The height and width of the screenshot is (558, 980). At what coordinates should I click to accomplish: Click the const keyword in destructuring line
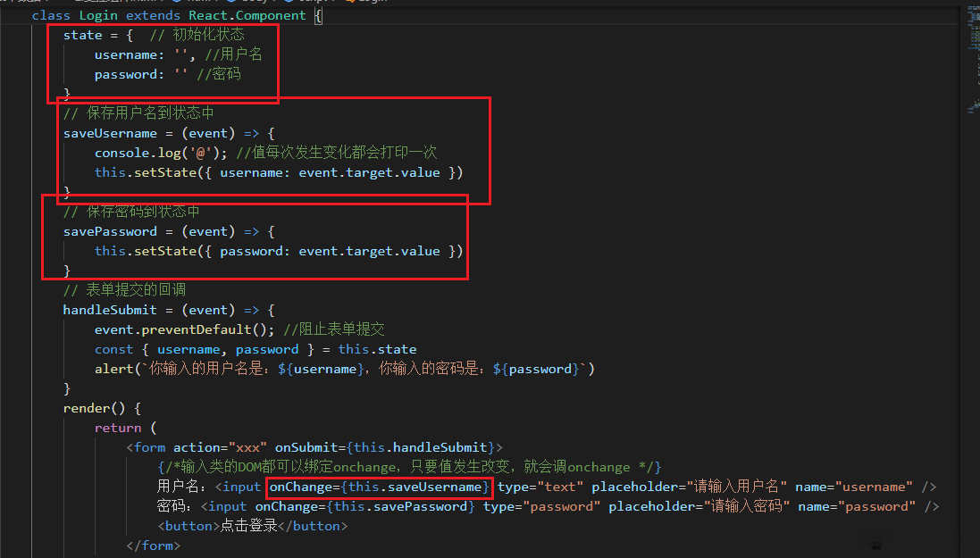click(x=113, y=349)
